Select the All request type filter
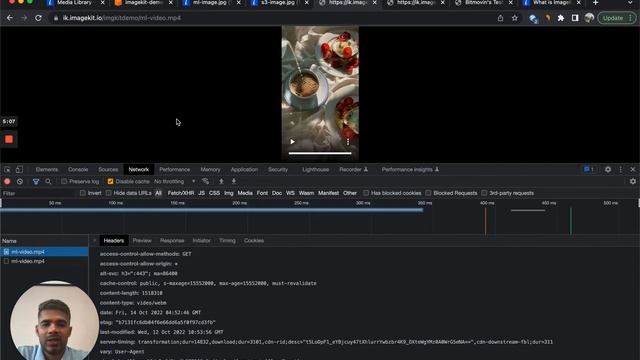This screenshot has height=360, width=640. pos(158,193)
